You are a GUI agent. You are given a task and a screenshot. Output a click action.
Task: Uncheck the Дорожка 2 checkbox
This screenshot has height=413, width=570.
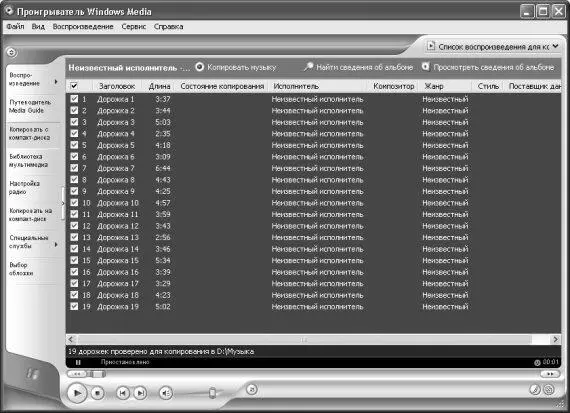pos(74,111)
